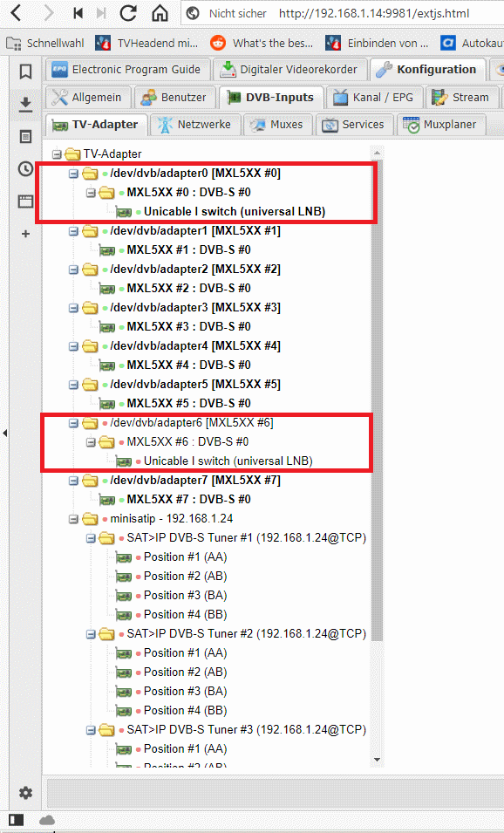Open the bookmarks icon in the sidebar
Screen dimensions: 504x833
click(25, 72)
